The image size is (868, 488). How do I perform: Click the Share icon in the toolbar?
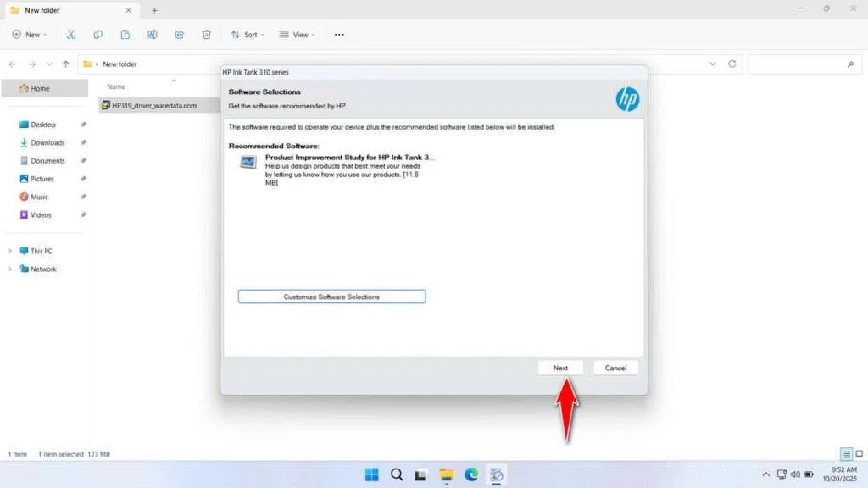(x=179, y=34)
